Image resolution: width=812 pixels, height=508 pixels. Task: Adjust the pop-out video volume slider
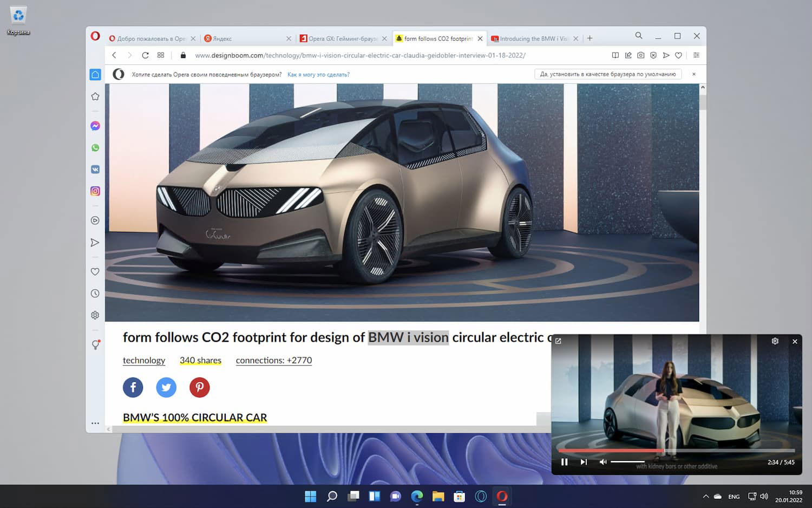tap(627, 462)
